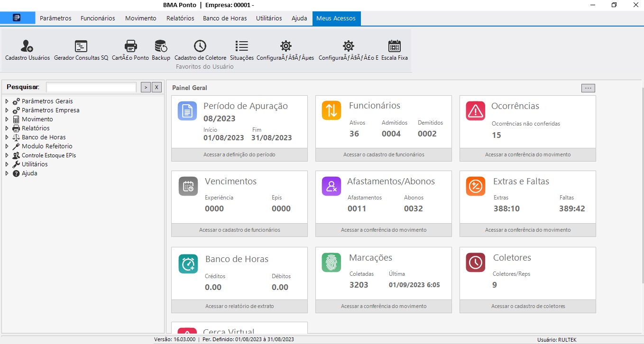
Task: Click Acessar o cadastro de coletores
Action: point(528,306)
